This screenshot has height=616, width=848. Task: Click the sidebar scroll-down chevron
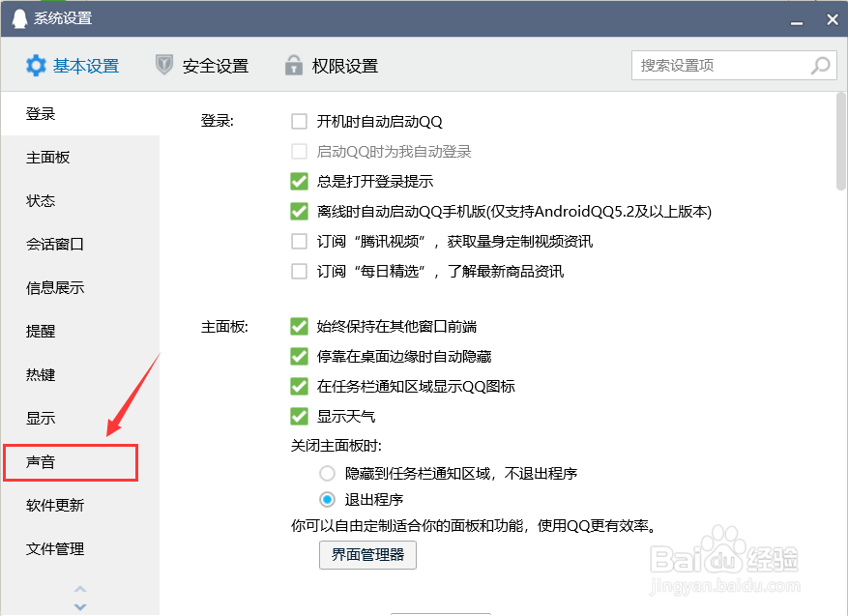[80, 606]
